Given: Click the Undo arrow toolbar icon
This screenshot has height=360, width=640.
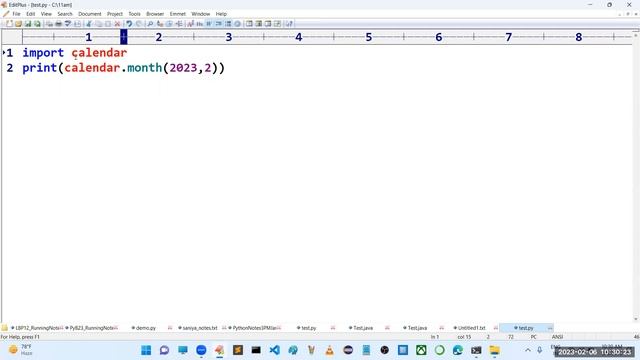Looking at the screenshot, I should [x=129, y=24].
